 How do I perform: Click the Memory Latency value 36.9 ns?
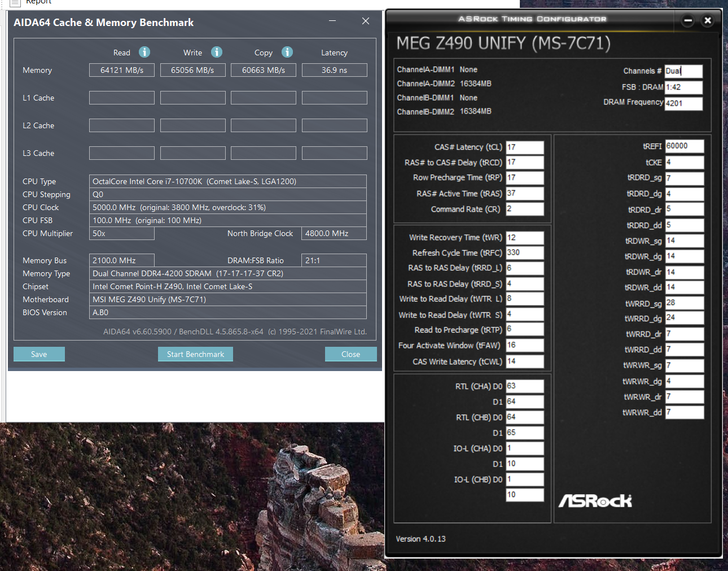(x=335, y=70)
